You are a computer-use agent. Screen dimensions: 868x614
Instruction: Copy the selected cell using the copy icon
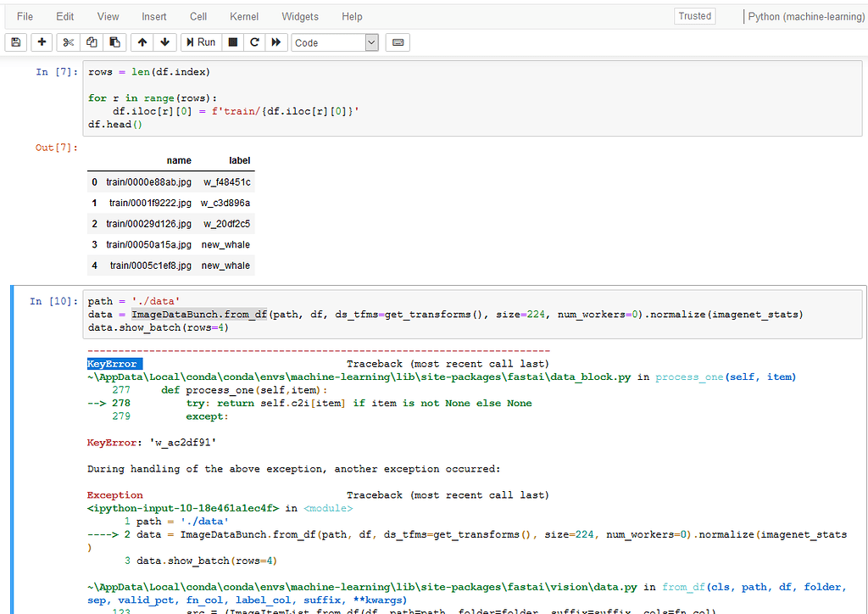[92, 42]
